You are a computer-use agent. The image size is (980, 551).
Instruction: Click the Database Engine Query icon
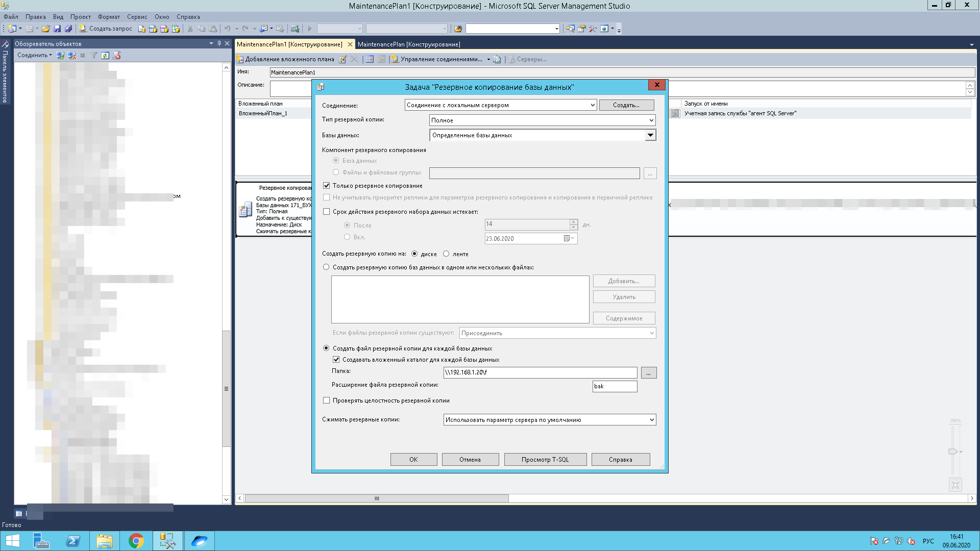coord(142,29)
